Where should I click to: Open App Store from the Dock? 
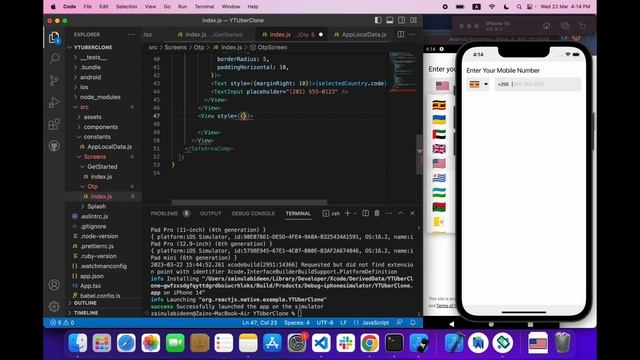272,343
